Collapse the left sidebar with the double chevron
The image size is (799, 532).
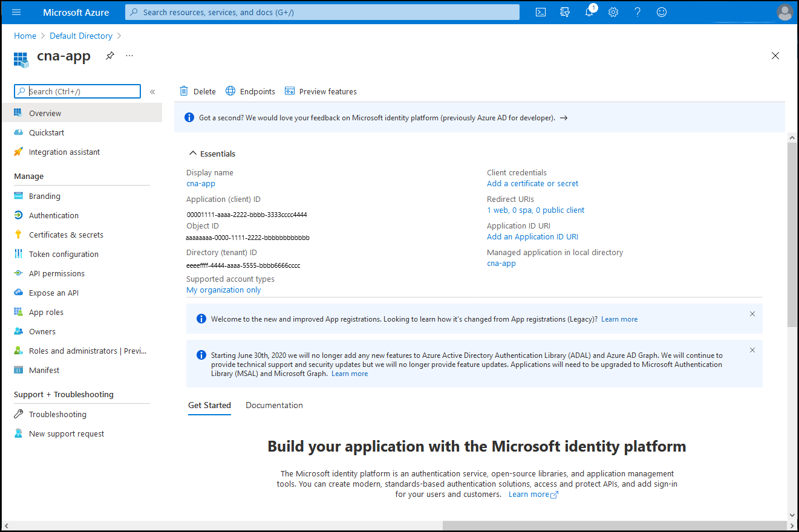pyautogui.click(x=152, y=92)
